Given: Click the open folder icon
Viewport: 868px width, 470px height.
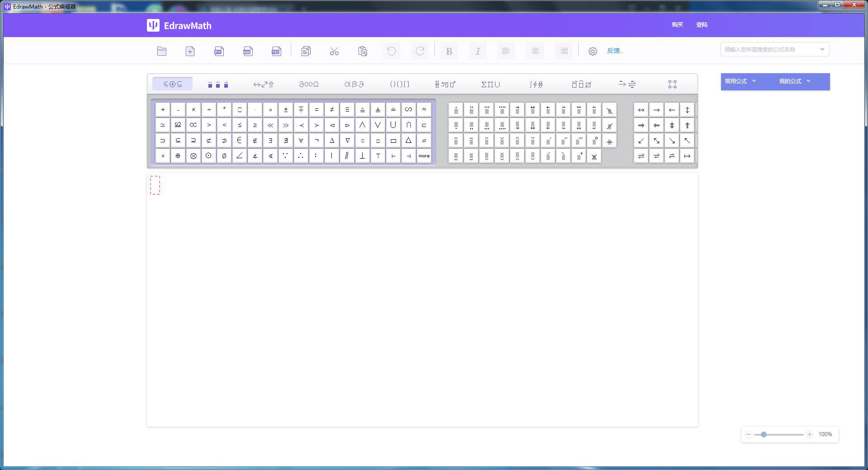Looking at the screenshot, I should click(162, 51).
